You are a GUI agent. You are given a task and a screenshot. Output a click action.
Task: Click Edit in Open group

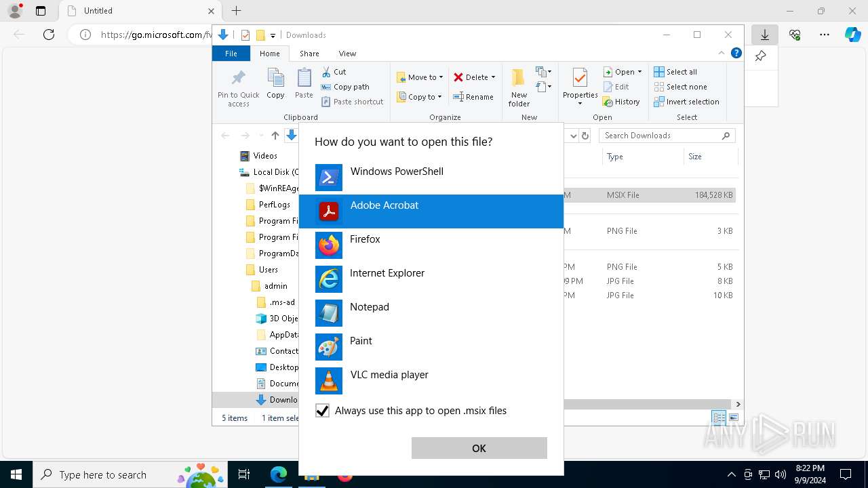(x=616, y=87)
